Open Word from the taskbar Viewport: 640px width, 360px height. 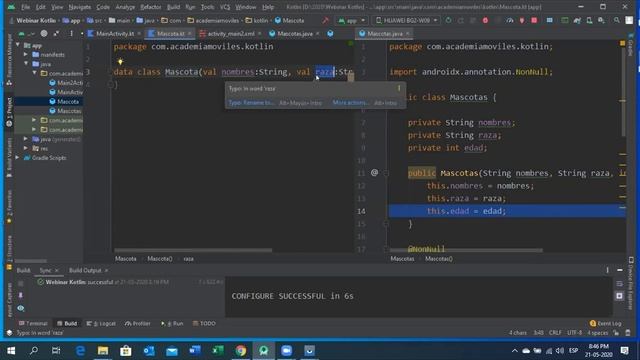(195, 351)
